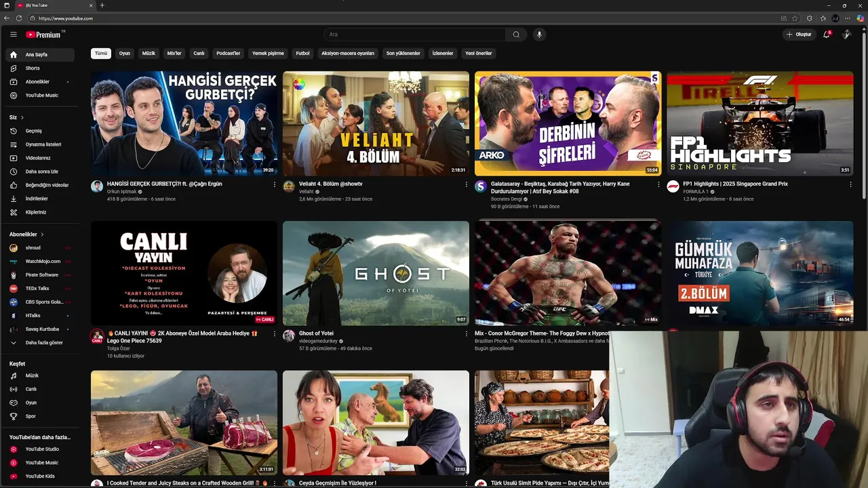Click the browser address bar URL
Screen dimensions: 868x488
[66, 18]
